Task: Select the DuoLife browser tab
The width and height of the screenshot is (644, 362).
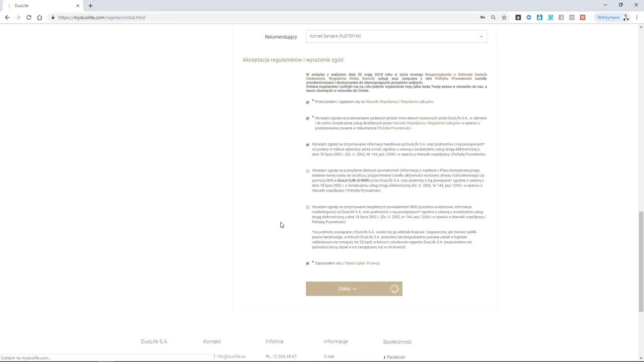Action: click(x=42, y=6)
